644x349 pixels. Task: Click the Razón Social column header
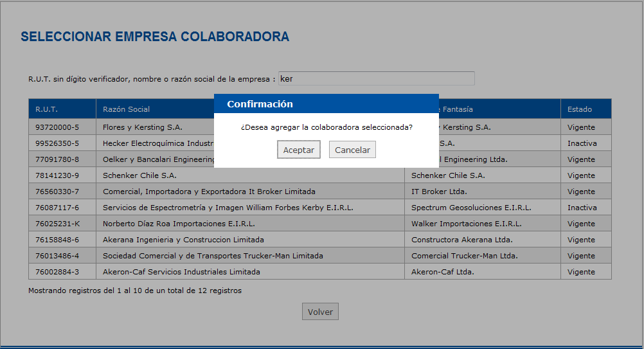tap(126, 109)
